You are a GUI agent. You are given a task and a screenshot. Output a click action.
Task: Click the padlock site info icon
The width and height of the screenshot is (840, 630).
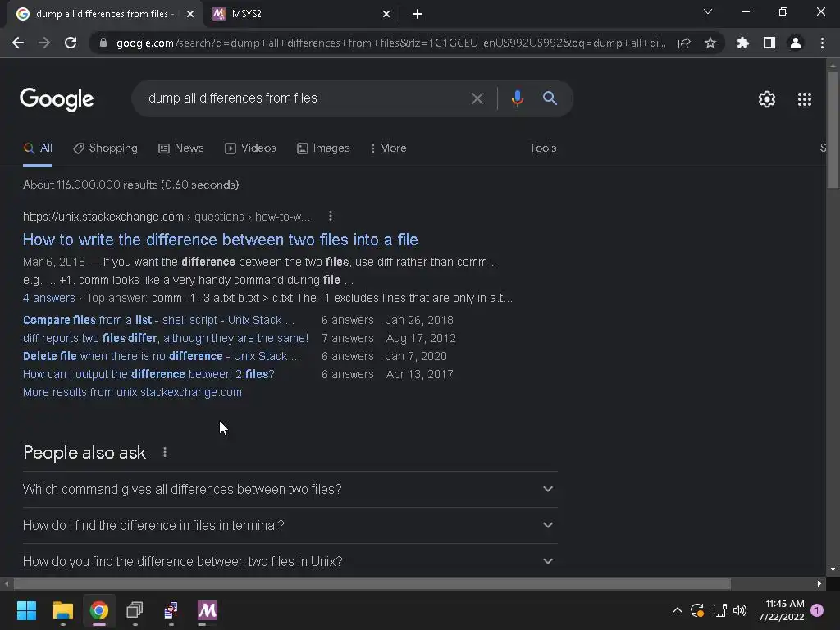[103, 43]
